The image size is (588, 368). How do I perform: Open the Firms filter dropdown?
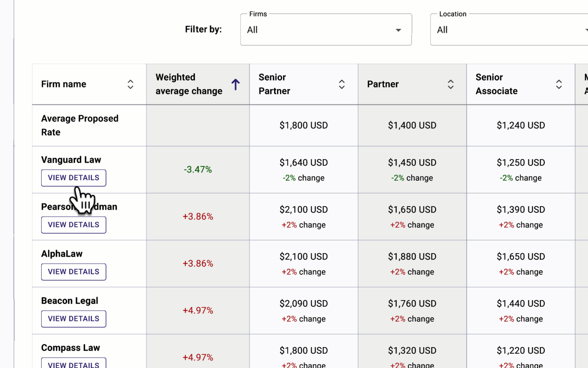tap(326, 30)
